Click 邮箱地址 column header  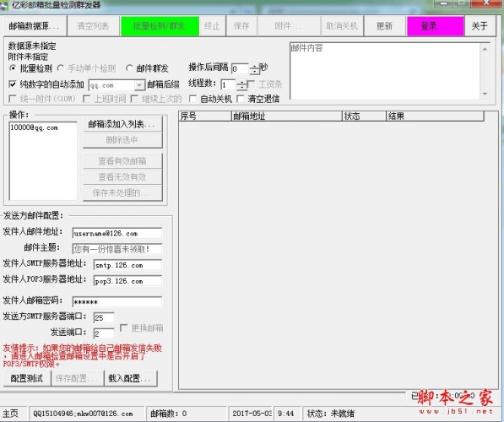287,116
